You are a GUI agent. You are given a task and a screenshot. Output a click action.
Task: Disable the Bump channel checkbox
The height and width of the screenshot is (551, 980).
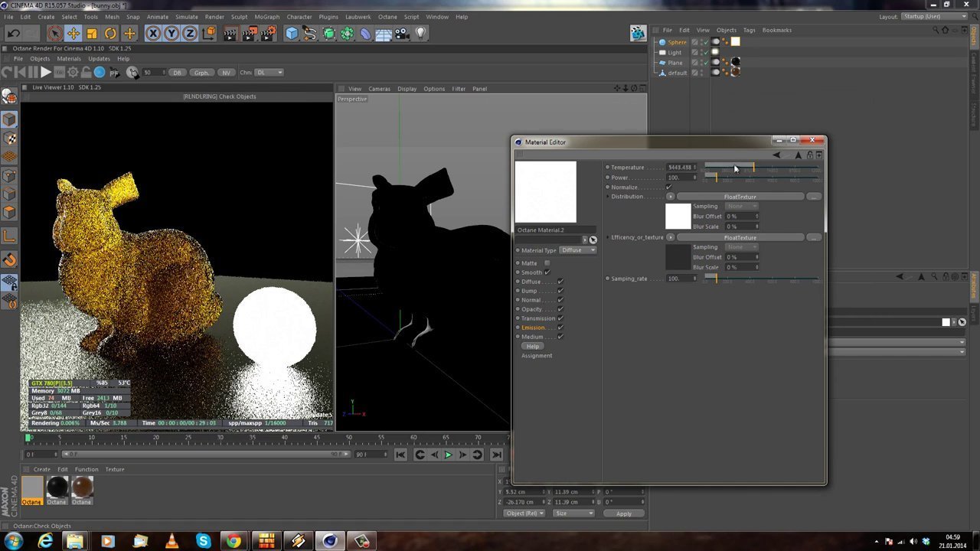point(560,291)
